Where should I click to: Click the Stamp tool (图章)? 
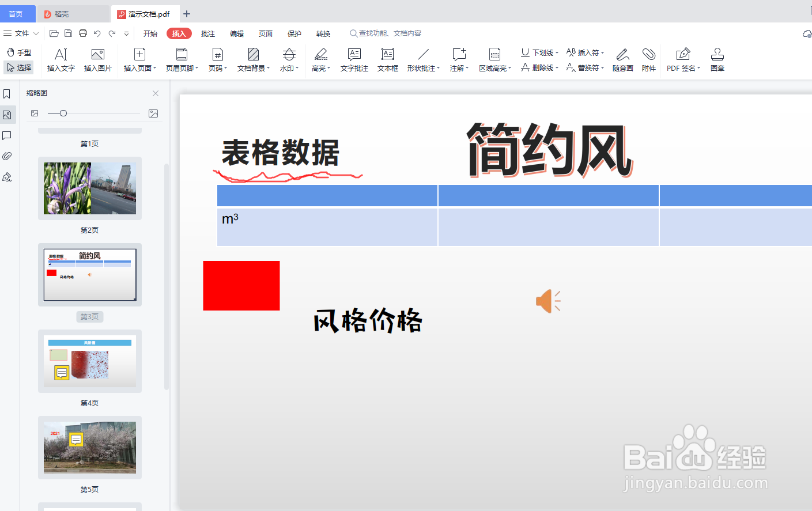coord(717,60)
